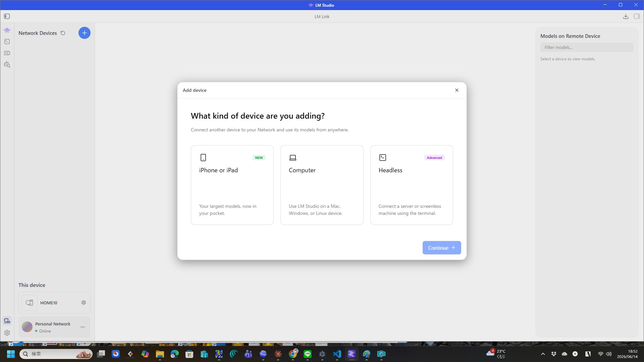644x362 pixels.
Task: Open Visual Studio Code from the taskbar
Action: (337, 354)
